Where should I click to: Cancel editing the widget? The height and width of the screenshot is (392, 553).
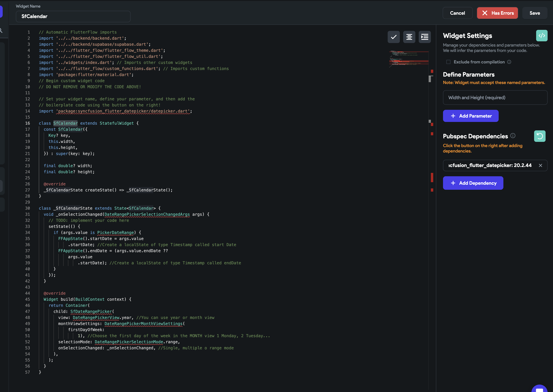[457, 13]
